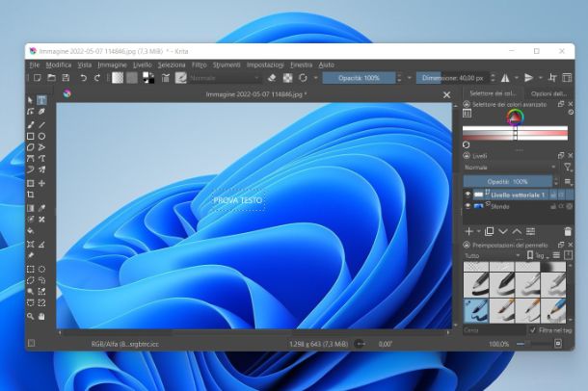
Task: Select the Line tool
Action: pyautogui.click(x=41, y=125)
